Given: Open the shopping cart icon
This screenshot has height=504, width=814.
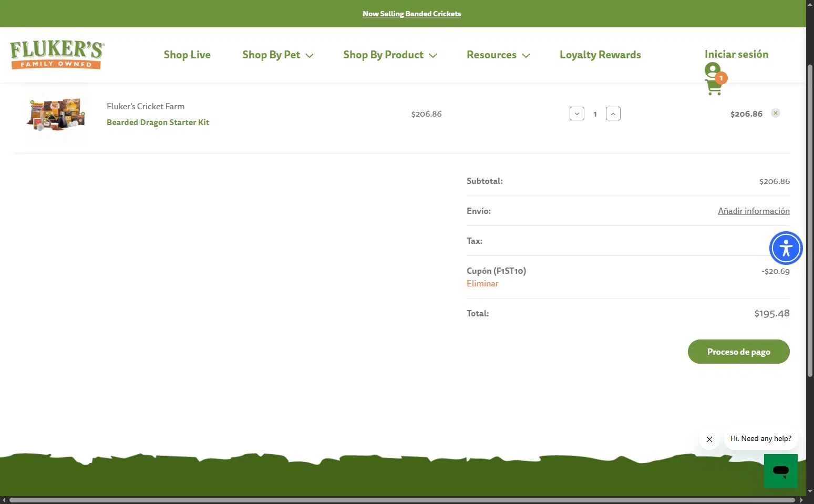Looking at the screenshot, I should [x=714, y=87].
